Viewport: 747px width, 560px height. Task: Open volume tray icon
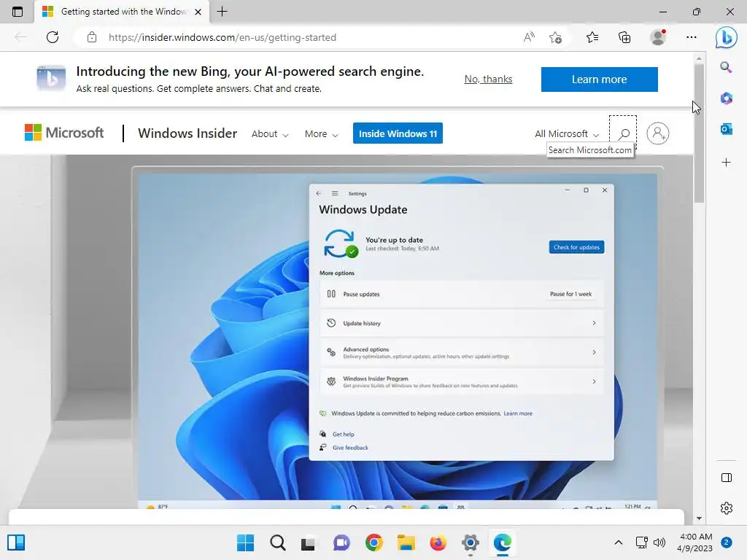[x=659, y=542]
